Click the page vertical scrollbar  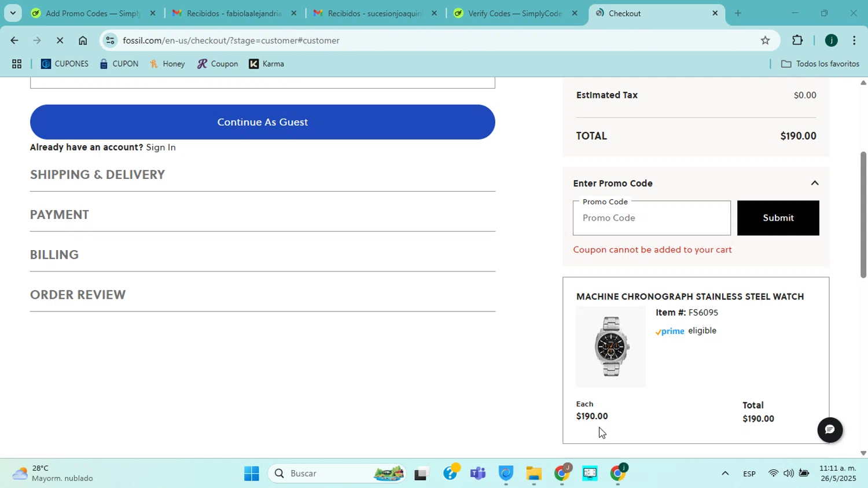[863, 214]
